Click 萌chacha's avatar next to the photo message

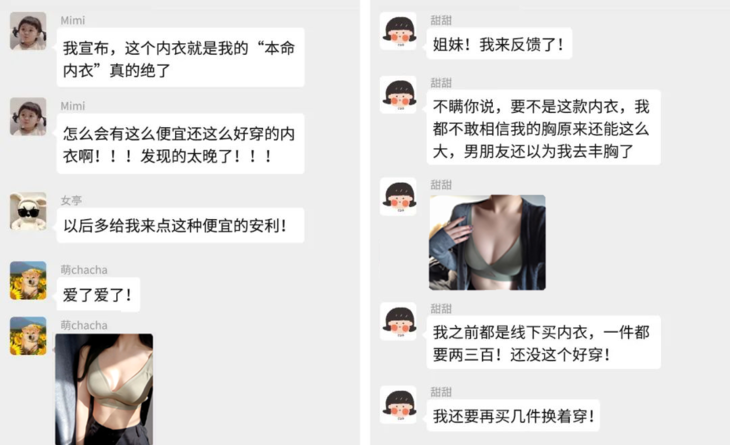(x=28, y=336)
